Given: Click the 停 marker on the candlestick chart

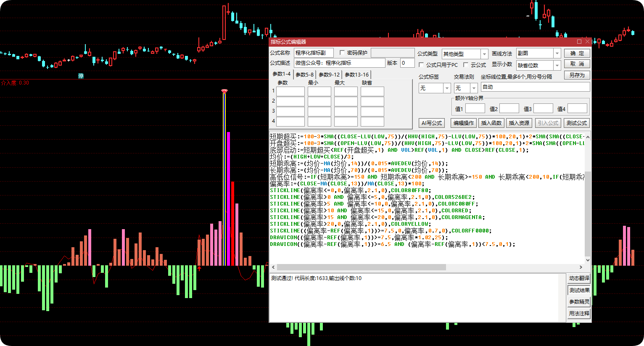Looking at the screenshot, I should pyautogui.click(x=81, y=76).
